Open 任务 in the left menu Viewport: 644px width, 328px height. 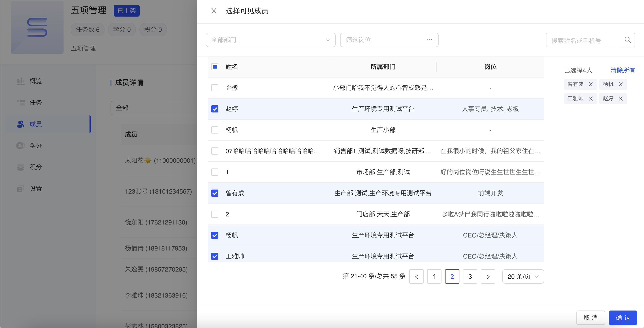(x=48, y=102)
